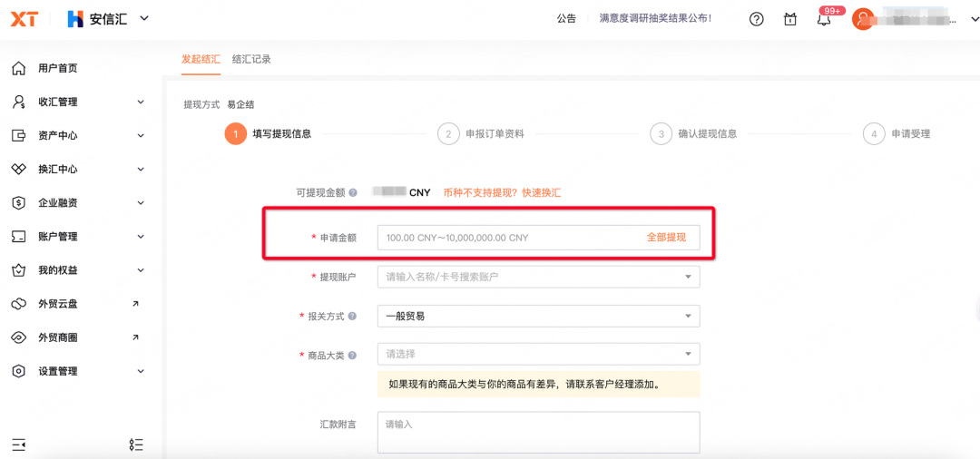Screen dimensions: 980x459
Task: Click the XT logo
Action: (x=24, y=19)
